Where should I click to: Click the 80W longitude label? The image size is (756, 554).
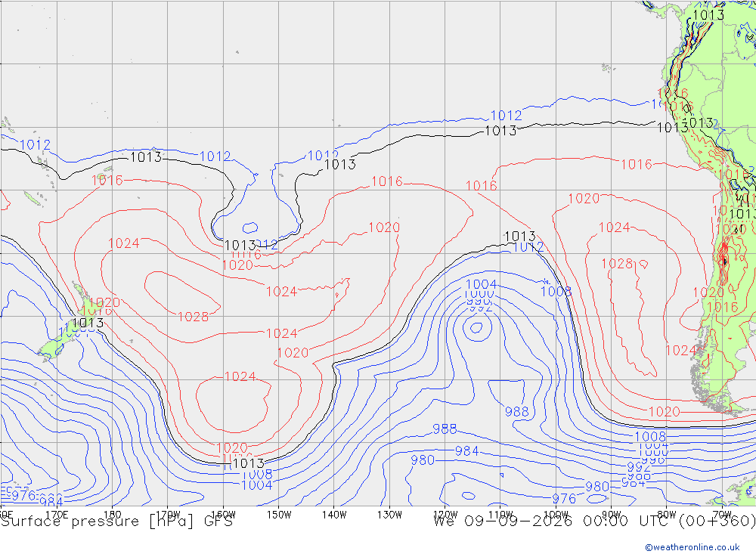coord(667,515)
